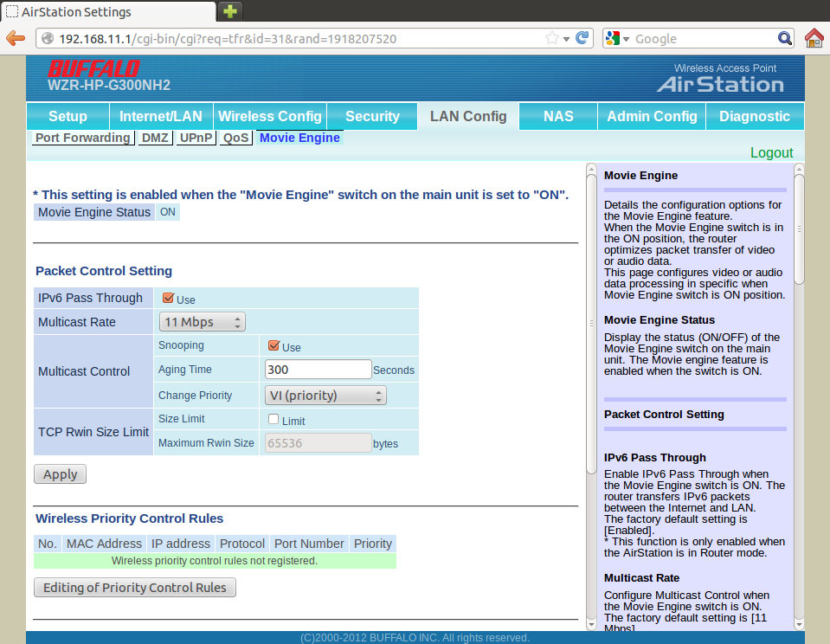Open the URL history dropdown arrow
830x644 pixels.
coord(566,39)
